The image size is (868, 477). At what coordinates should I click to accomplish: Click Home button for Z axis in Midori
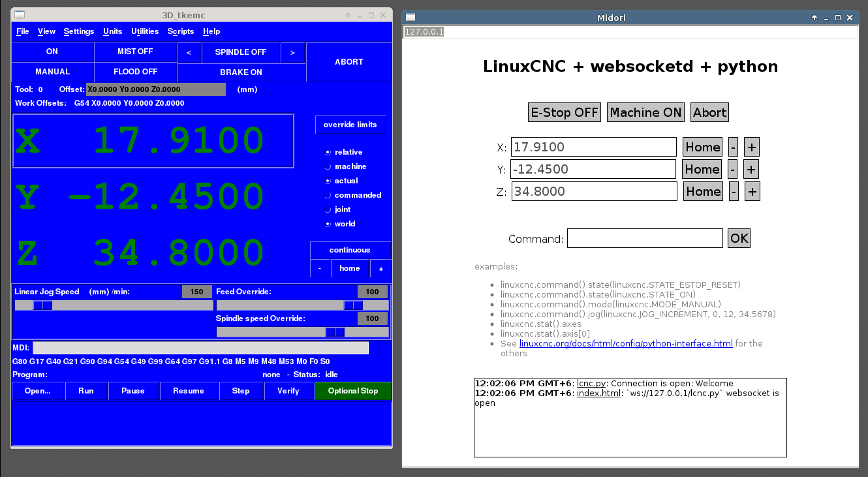point(704,191)
